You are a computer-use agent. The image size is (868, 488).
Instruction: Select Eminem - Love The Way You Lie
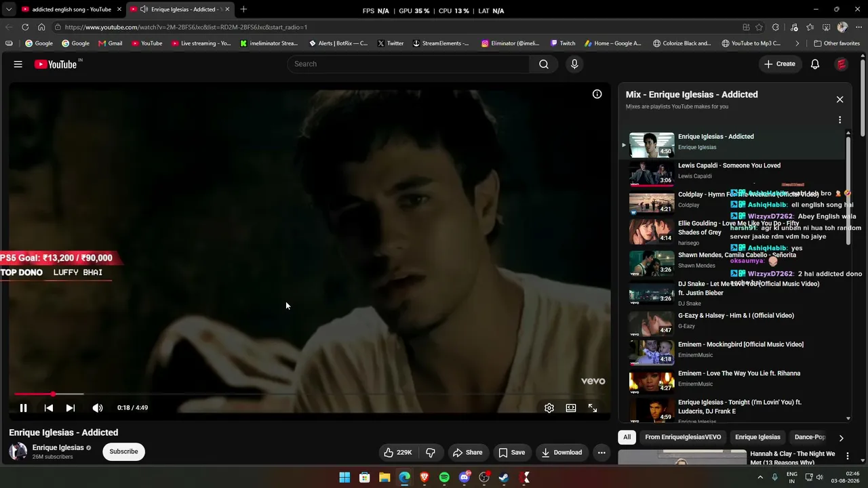tap(739, 373)
